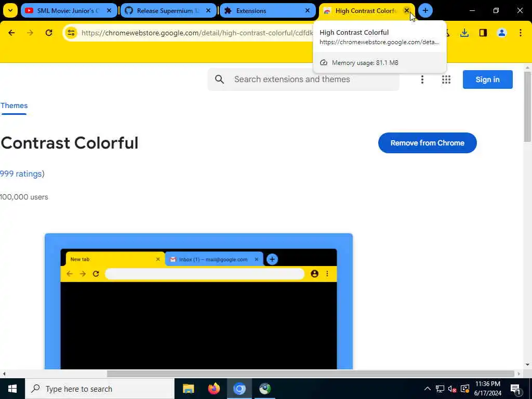532x399 pixels.
Task: Open the theme preview screenshot
Action: click(x=198, y=301)
